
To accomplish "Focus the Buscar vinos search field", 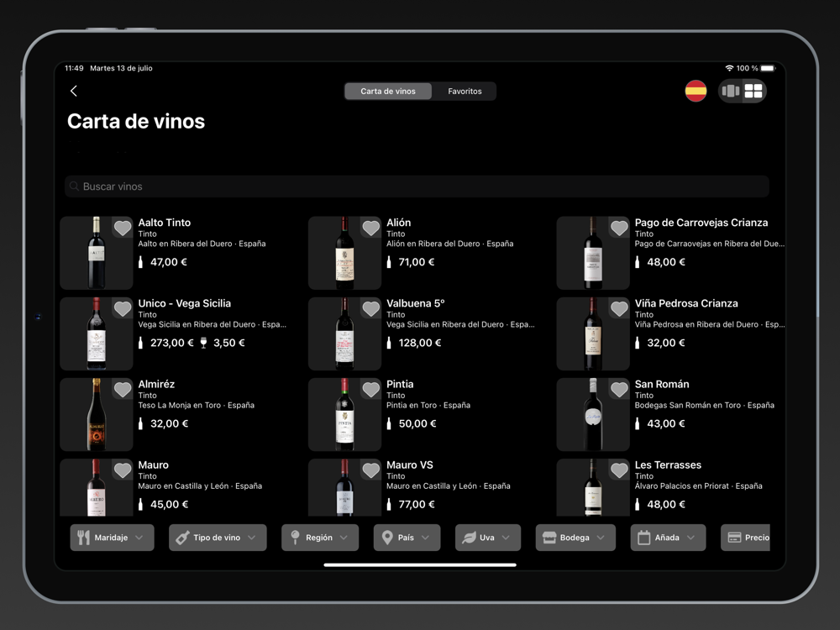I will pos(417,186).
